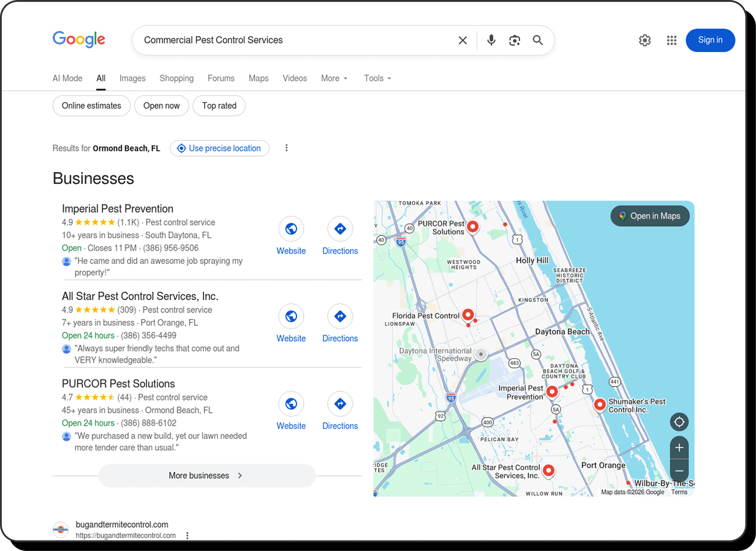The width and height of the screenshot is (756, 551).
Task: Toggle the Top rated filter chip
Action: point(219,106)
